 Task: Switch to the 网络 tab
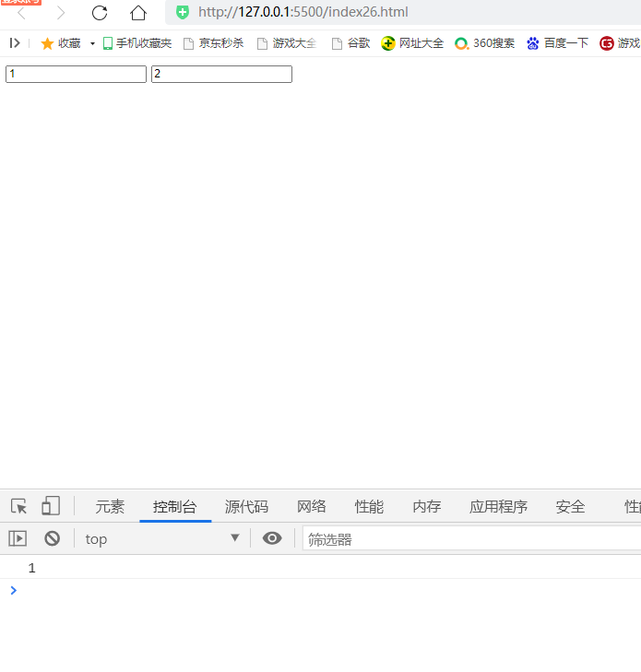tap(312, 507)
